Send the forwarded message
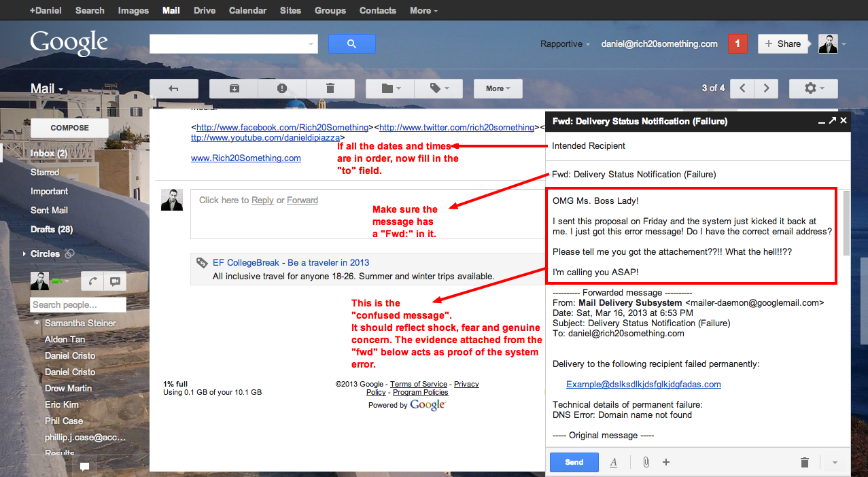The image size is (868, 477). coord(574,462)
